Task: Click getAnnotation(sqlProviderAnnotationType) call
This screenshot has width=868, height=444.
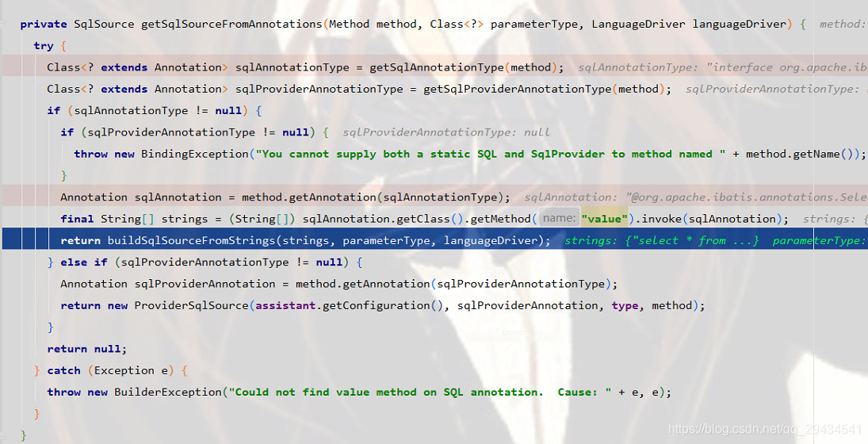Action: 476,284
